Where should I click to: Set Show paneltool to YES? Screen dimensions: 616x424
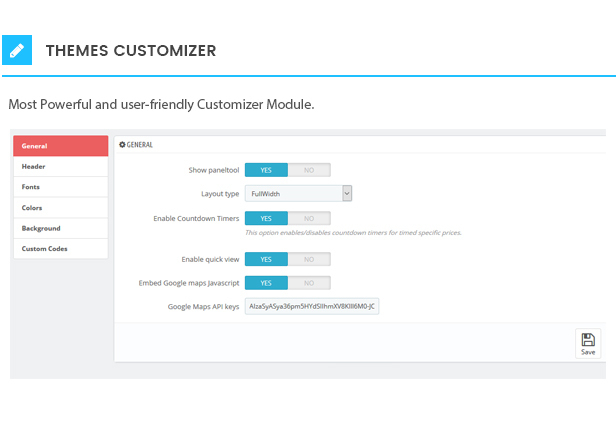[x=266, y=170]
